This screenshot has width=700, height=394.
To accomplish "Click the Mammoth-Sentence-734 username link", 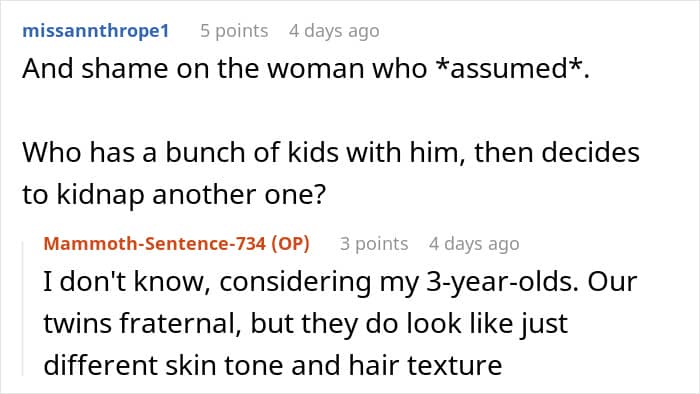I will 154,244.
